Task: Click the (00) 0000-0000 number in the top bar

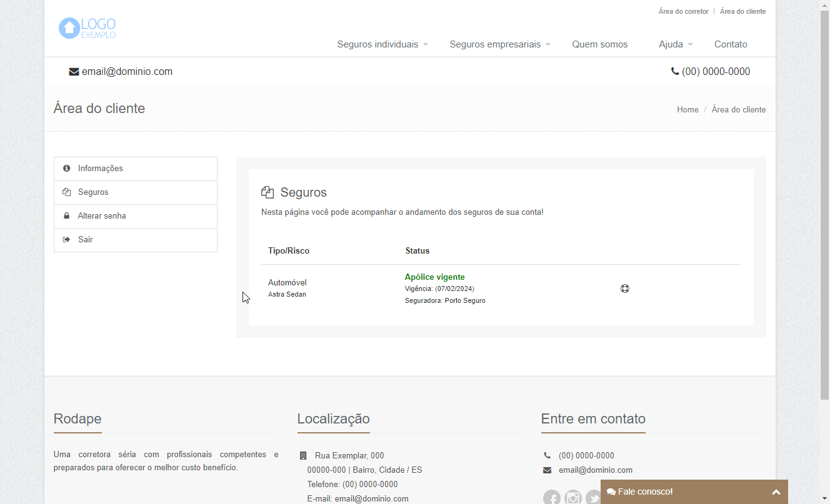Action: [716, 72]
